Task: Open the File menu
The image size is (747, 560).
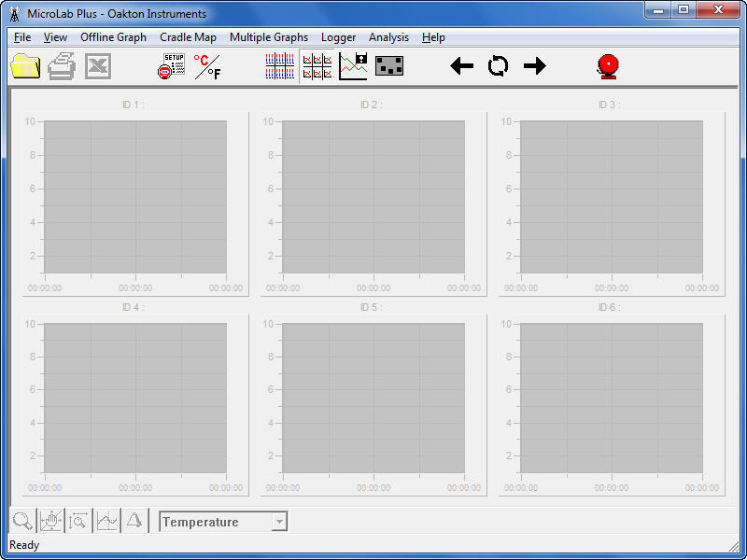Action: 22,37
